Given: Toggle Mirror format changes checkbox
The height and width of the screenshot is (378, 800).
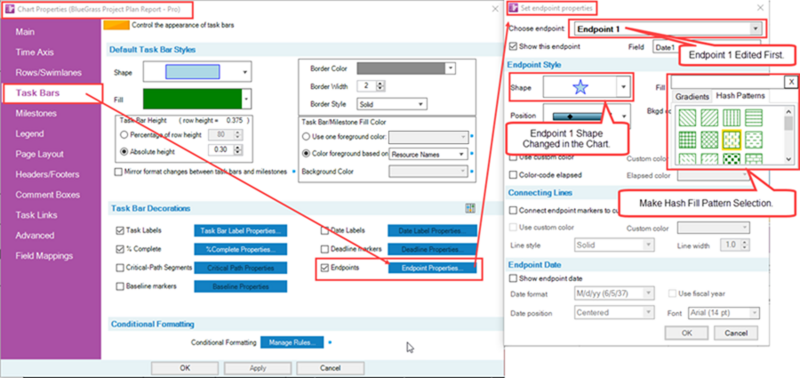Looking at the screenshot, I should point(119,172).
